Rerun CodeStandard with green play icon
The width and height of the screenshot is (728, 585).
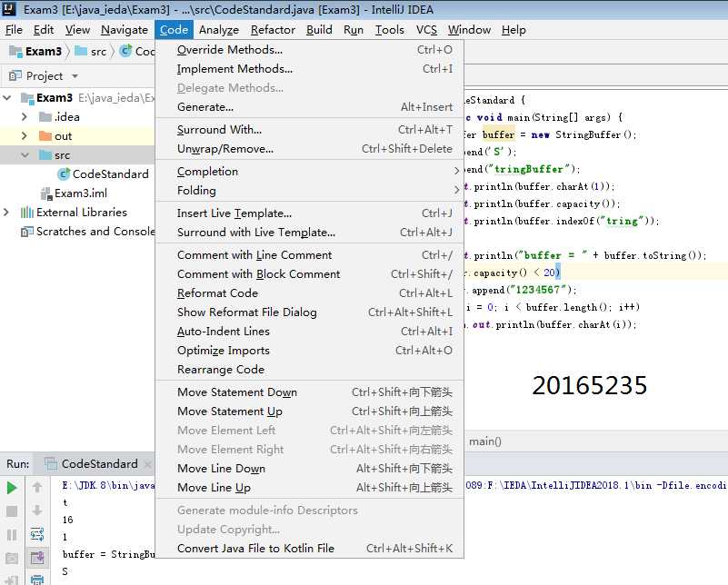pyautogui.click(x=12, y=488)
